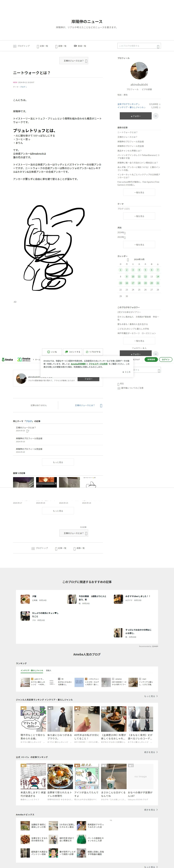This screenshot has width=174, height=868.
Task: Open rank 1 article 理不尽なことで母から責められる娘
Action: point(33,725)
